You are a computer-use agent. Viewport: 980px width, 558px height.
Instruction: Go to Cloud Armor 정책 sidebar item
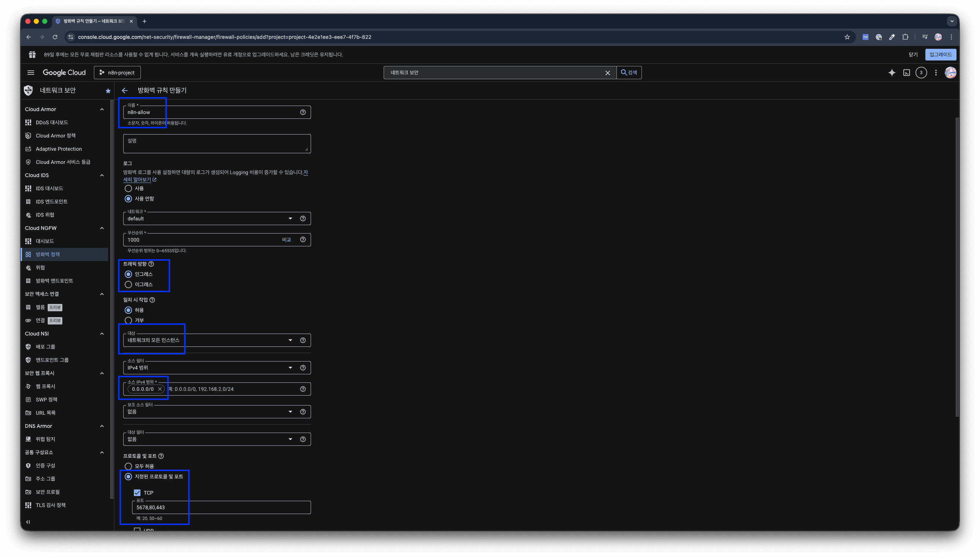pos(56,136)
